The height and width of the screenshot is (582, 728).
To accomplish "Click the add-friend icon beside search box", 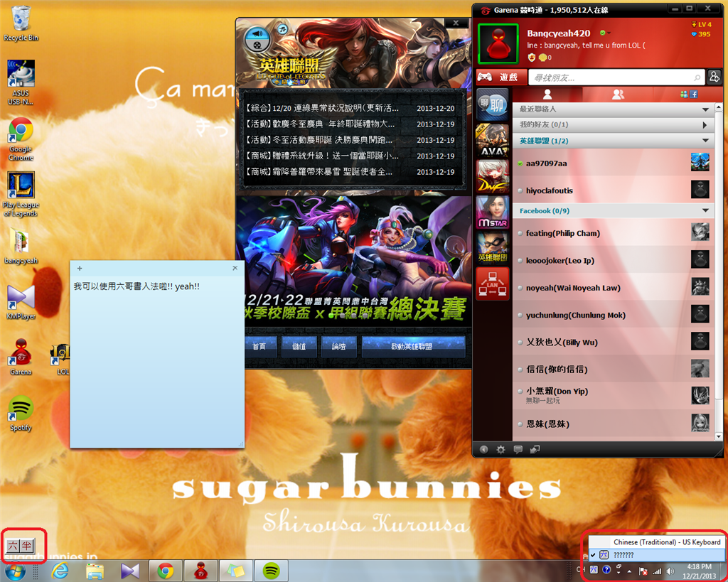I will (714, 77).
